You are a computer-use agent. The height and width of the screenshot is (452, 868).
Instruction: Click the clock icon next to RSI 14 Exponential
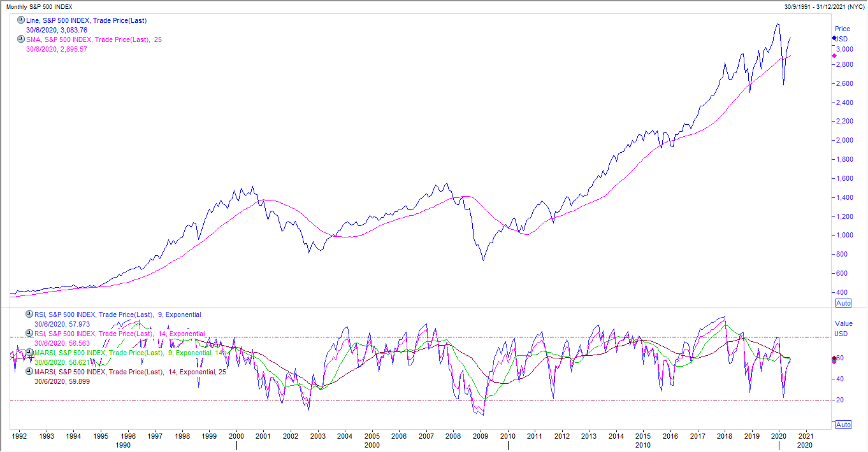pos(29,333)
